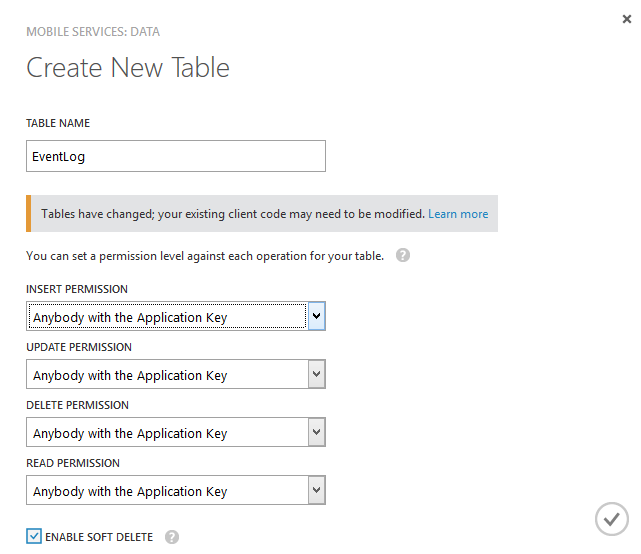
Task: Follow the Learn more link
Action: pos(458,214)
